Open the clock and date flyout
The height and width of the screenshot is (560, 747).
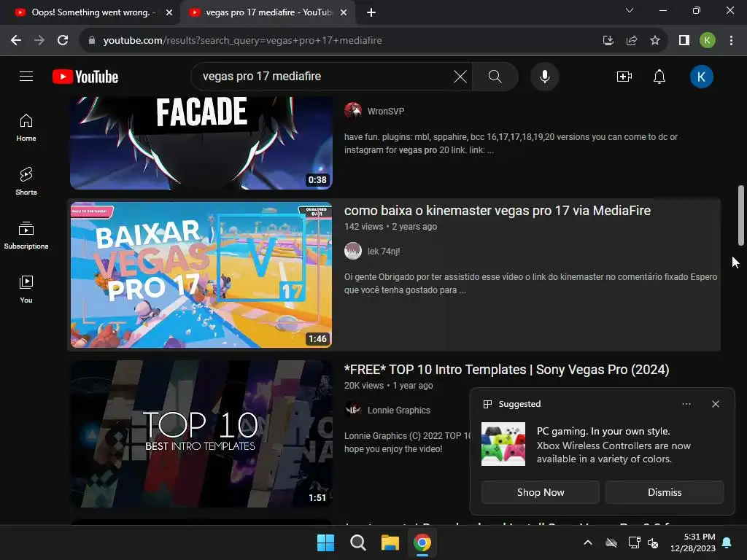693,542
